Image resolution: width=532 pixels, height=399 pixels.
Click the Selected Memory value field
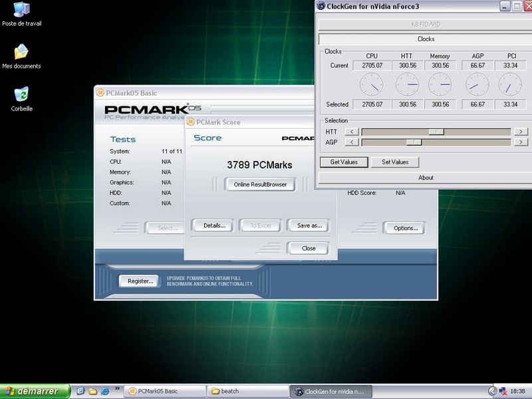[440, 104]
